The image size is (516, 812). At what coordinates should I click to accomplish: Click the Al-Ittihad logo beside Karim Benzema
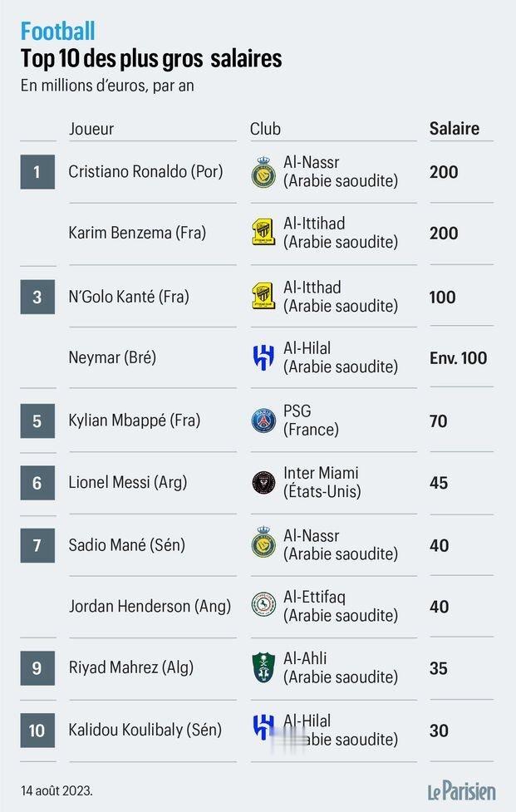(x=263, y=233)
